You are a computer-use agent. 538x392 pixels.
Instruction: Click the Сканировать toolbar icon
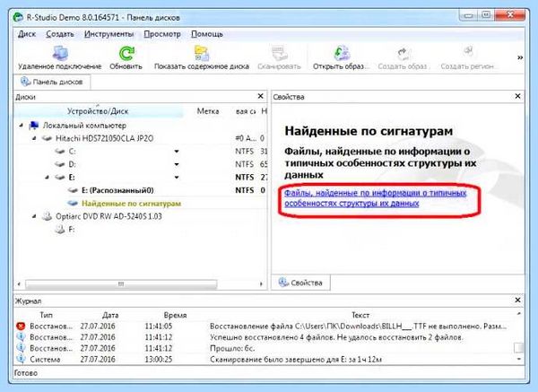click(x=279, y=53)
